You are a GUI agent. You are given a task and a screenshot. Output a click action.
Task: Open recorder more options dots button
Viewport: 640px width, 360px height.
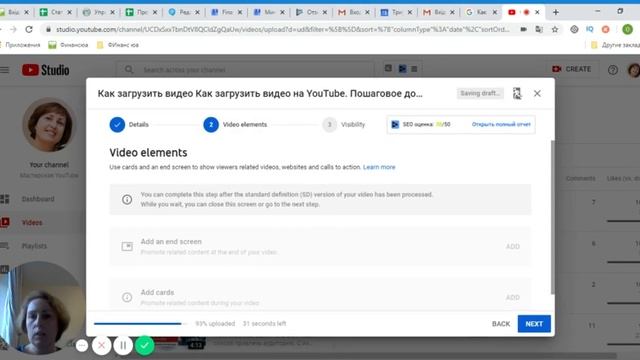pos(82,346)
